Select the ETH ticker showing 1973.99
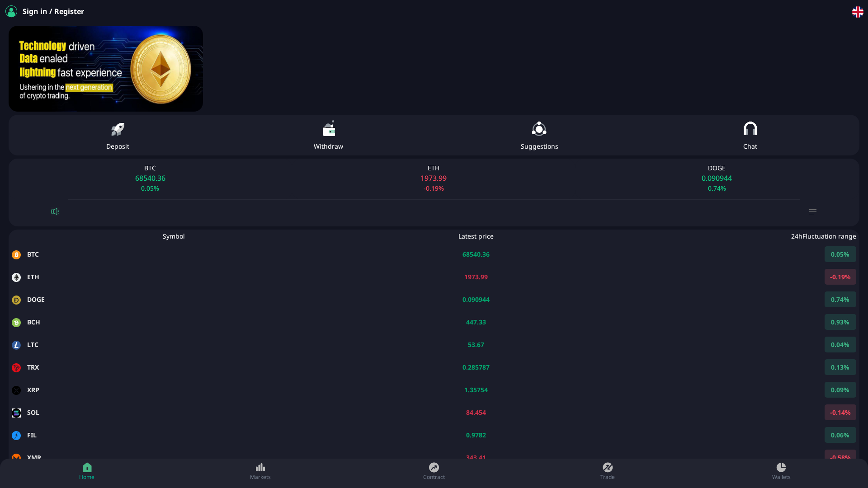This screenshot has width=868, height=488. (x=434, y=178)
